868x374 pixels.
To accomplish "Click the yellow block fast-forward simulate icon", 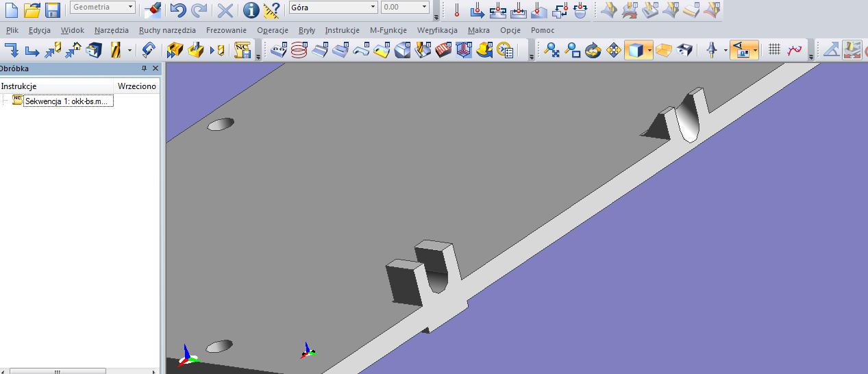I will 175,50.
